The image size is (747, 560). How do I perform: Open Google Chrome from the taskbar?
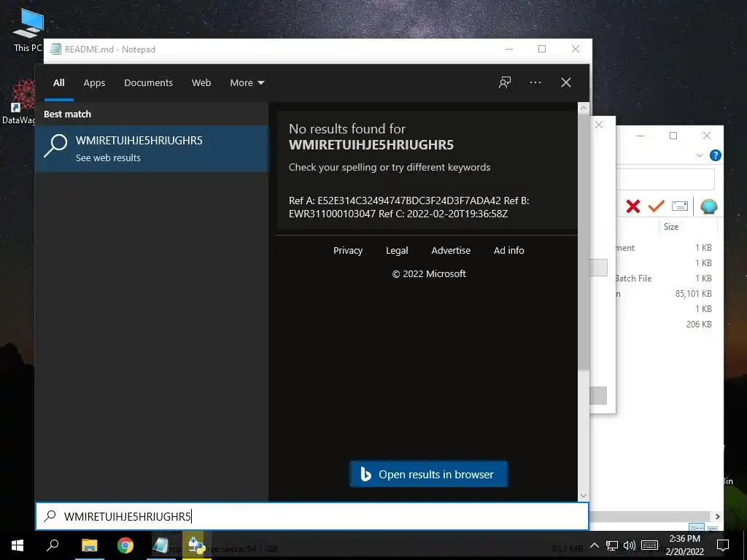pos(125,545)
